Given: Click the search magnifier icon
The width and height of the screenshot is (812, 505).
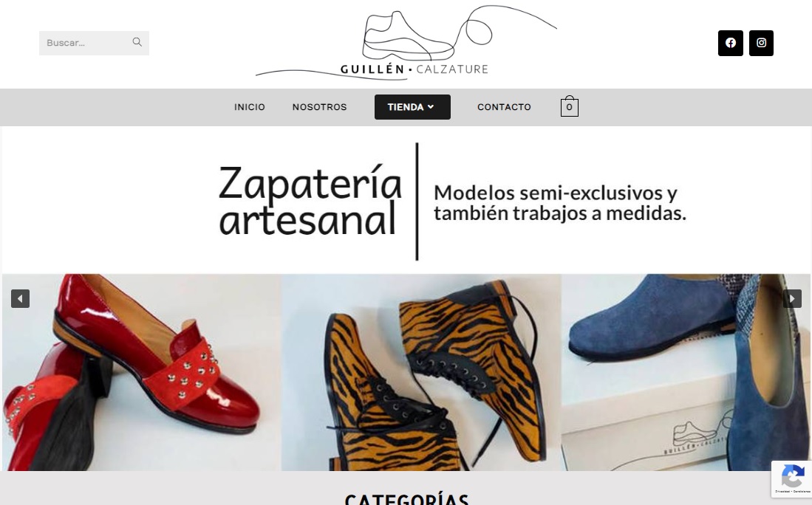Looking at the screenshot, I should click(137, 42).
